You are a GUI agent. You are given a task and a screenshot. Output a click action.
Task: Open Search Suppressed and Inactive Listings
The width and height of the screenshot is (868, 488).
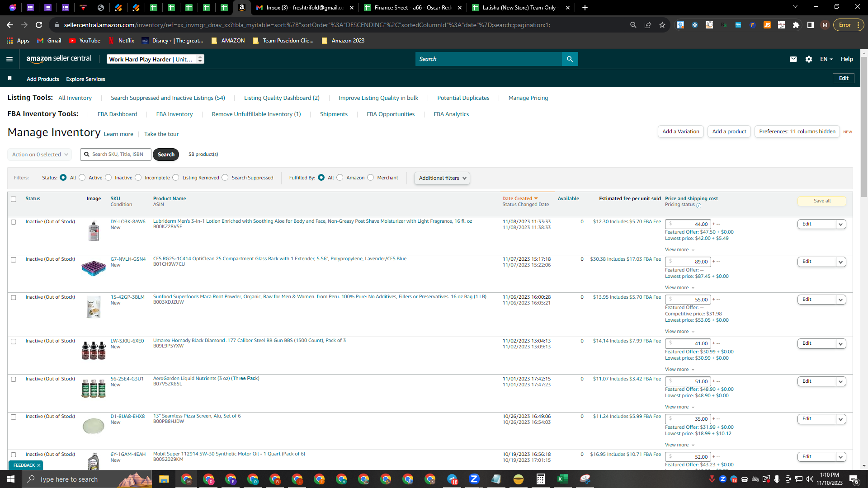(x=168, y=98)
